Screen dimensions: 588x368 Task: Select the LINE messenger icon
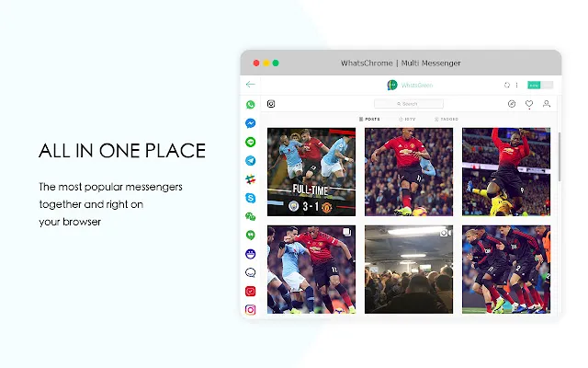251,142
